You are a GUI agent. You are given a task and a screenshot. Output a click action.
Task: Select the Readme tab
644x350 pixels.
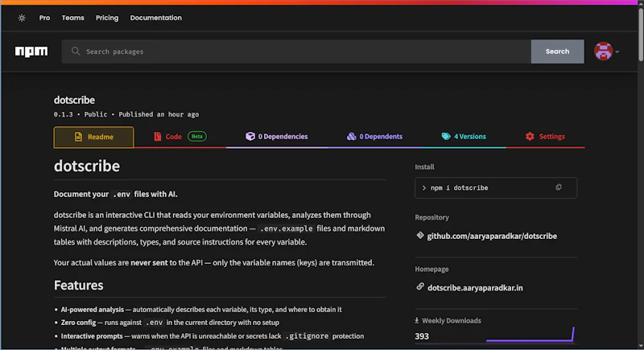(x=93, y=137)
